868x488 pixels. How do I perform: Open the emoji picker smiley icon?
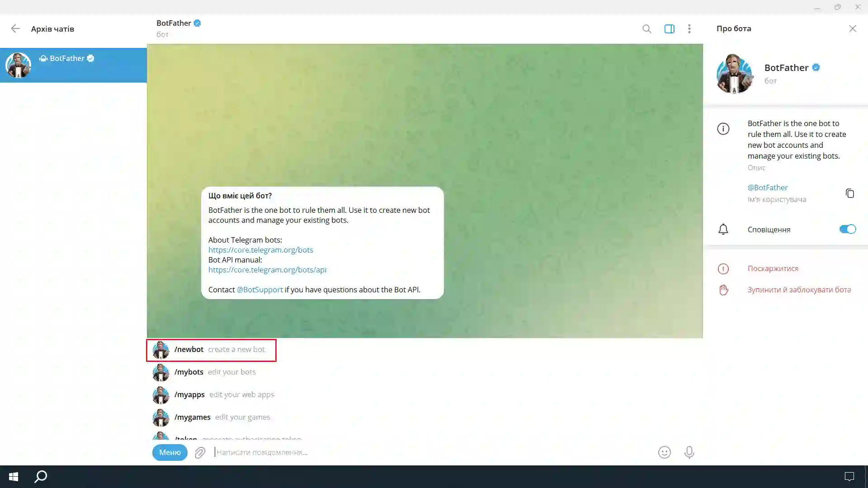click(664, 452)
